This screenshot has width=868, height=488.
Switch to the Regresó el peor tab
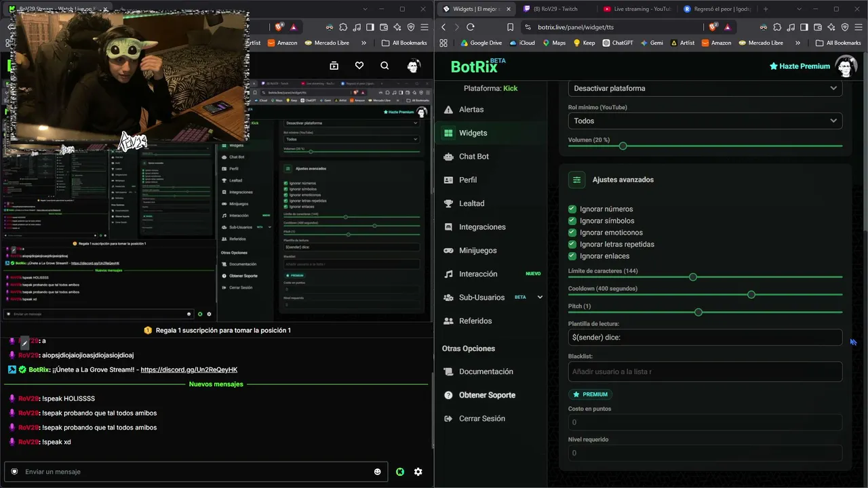tap(716, 9)
